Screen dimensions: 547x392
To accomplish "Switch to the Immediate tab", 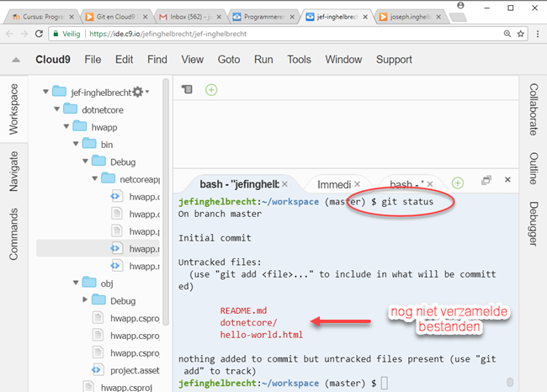I will click(334, 184).
